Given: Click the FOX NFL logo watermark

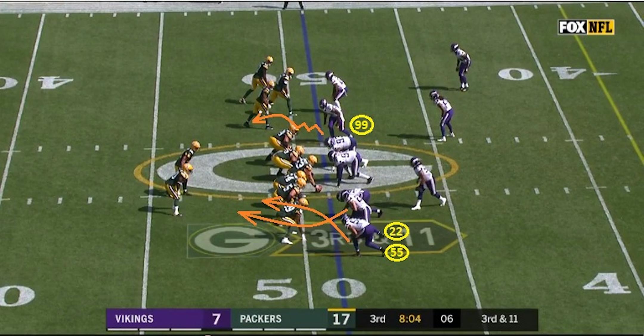Looking at the screenshot, I should point(586,27).
